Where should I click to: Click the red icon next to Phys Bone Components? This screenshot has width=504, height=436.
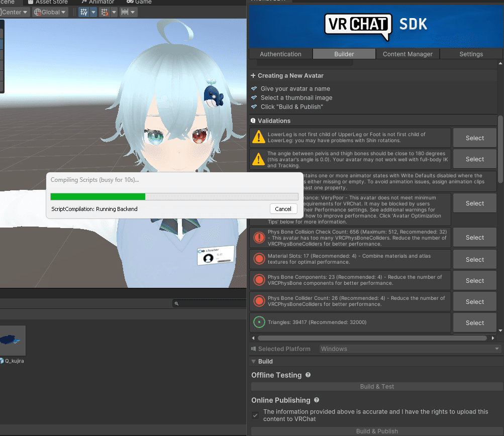pos(259,280)
